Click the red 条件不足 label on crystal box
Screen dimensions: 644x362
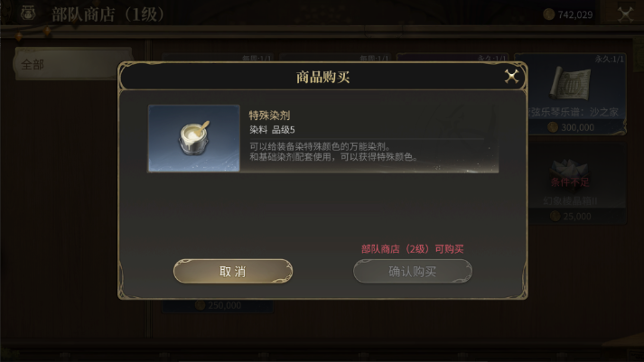(570, 182)
